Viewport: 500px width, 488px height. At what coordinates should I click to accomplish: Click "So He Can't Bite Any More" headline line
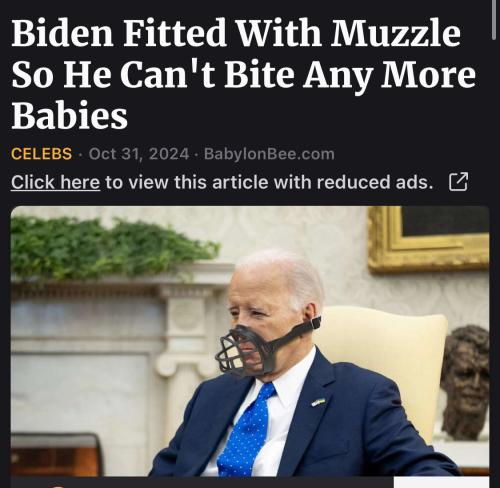click(244, 75)
